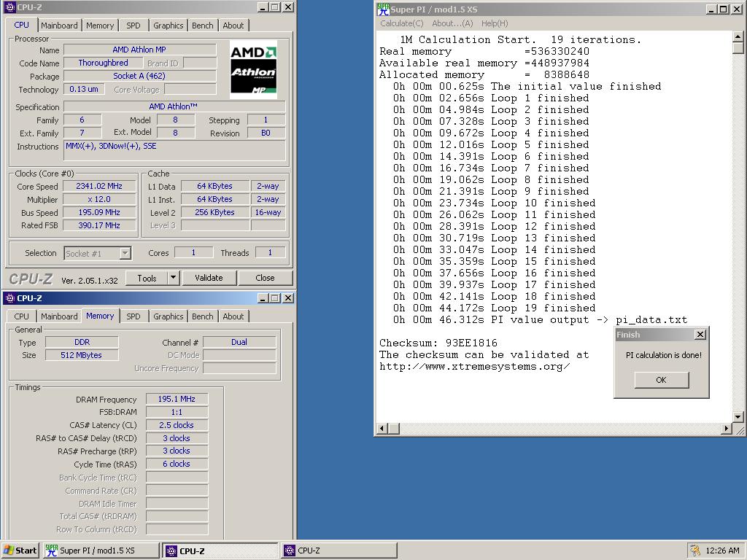Viewport: 747px width, 560px height.
Task: Click the Validate button in CPU-Z
Action: pyautogui.click(x=209, y=278)
